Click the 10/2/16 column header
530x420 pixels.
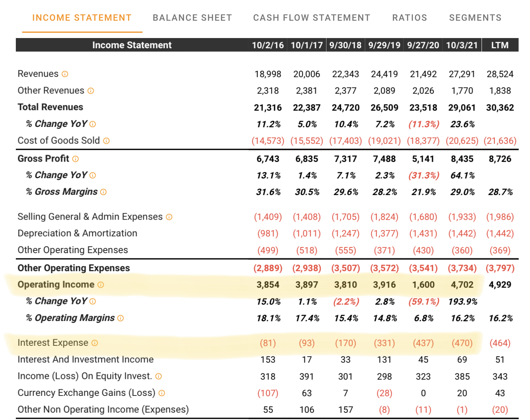point(268,45)
